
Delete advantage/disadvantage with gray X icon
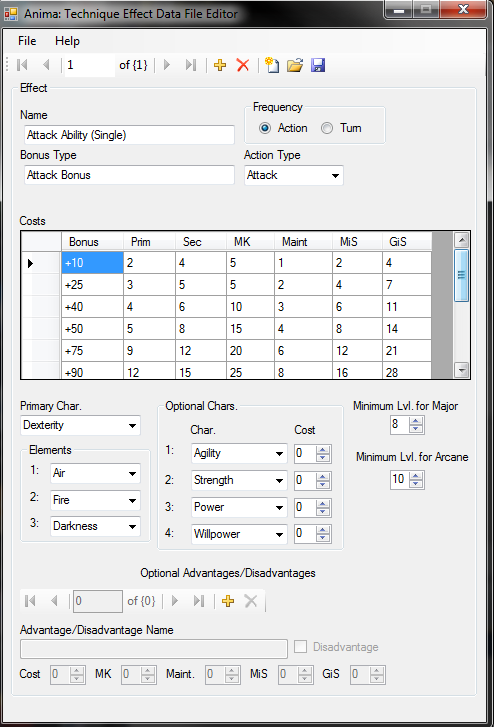[x=250, y=601]
